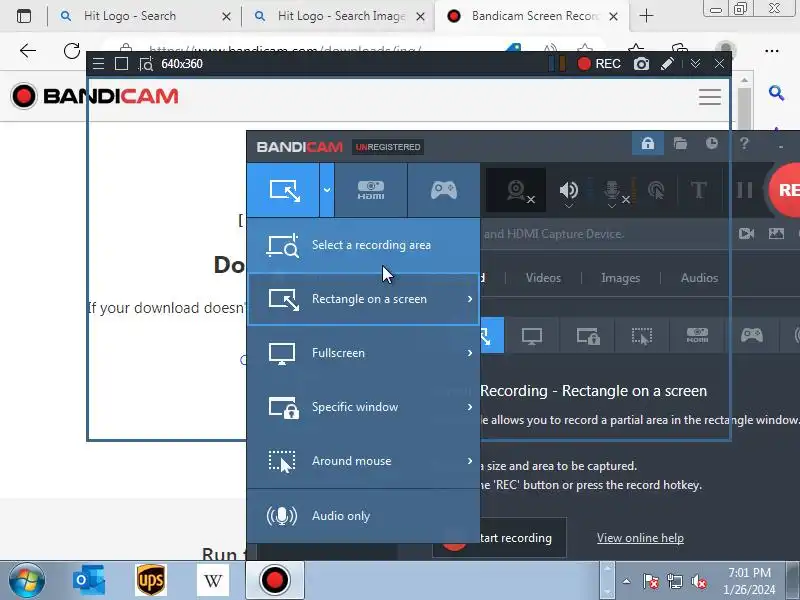Select around mouse icon in mode row

(642, 336)
